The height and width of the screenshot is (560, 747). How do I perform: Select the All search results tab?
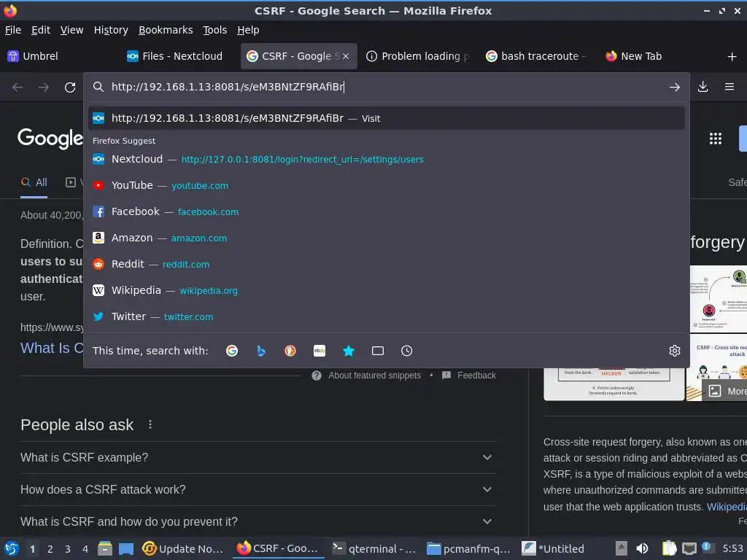(x=34, y=182)
